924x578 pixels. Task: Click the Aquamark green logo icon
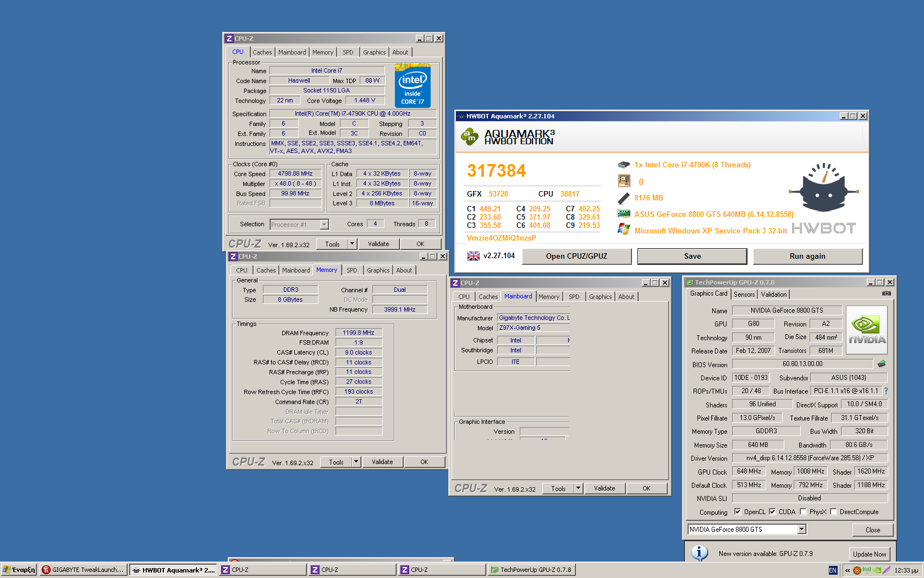pyautogui.click(x=470, y=136)
